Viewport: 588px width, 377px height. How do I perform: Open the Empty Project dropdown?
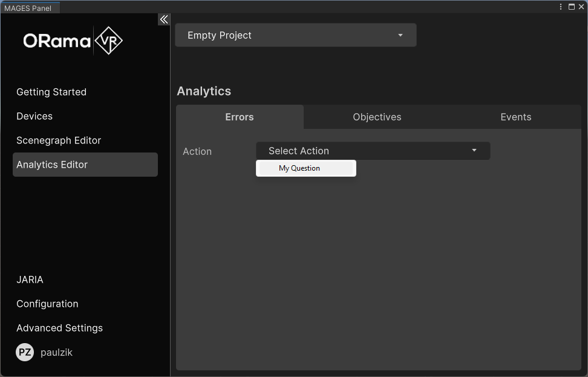click(x=295, y=34)
